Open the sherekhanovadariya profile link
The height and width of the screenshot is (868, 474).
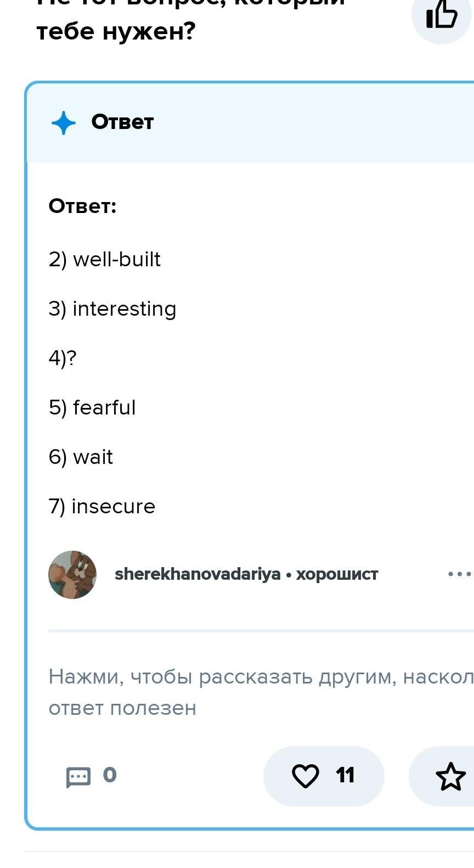tap(198, 574)
